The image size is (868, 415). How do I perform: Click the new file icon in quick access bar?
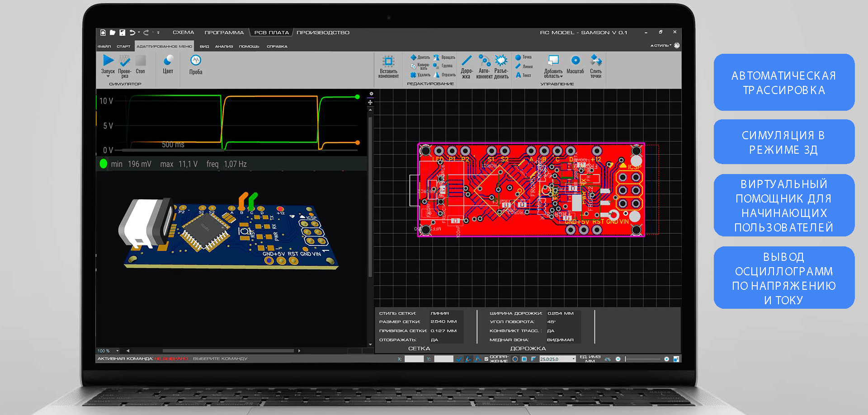coord(103,33)
